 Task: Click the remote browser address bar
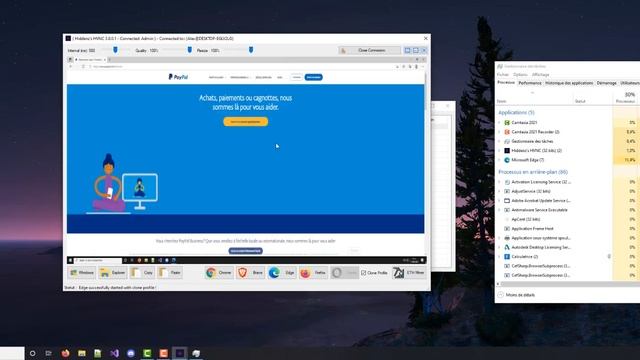[241, 67]
